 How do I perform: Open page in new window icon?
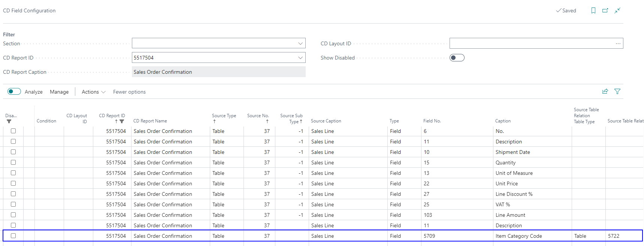click(605, 10)
